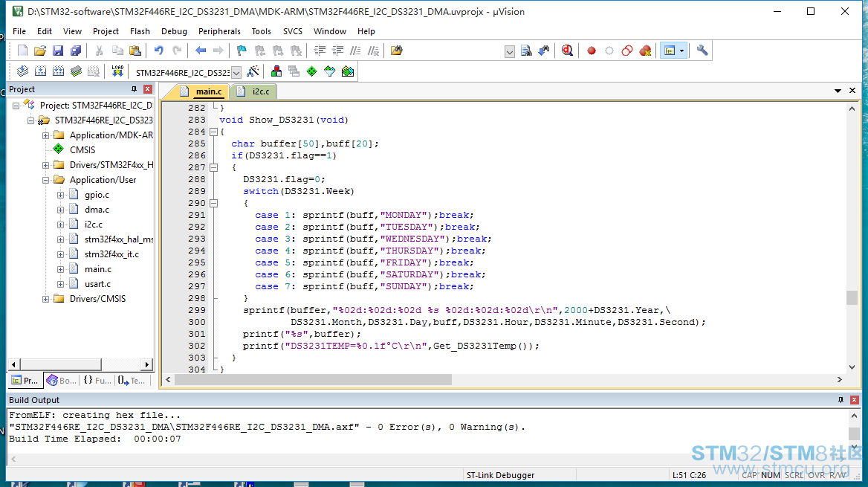Select dma.c in the project tree
The height and width of the screenshot is (487, 868).
tap(97, 210)
